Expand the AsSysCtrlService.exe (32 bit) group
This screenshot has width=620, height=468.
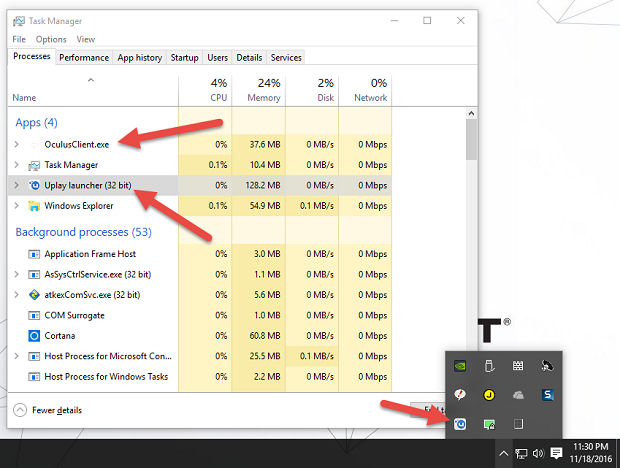(17, 274)
